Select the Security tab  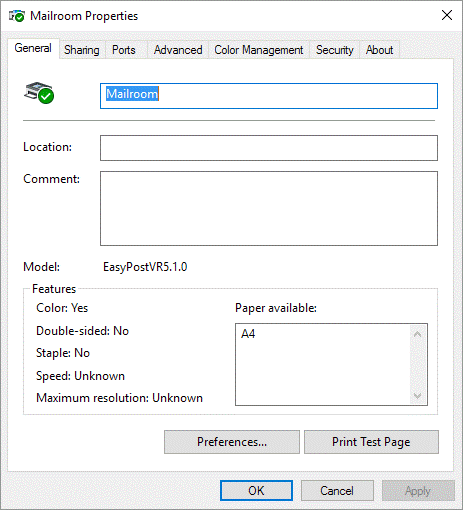pos(335,50)
